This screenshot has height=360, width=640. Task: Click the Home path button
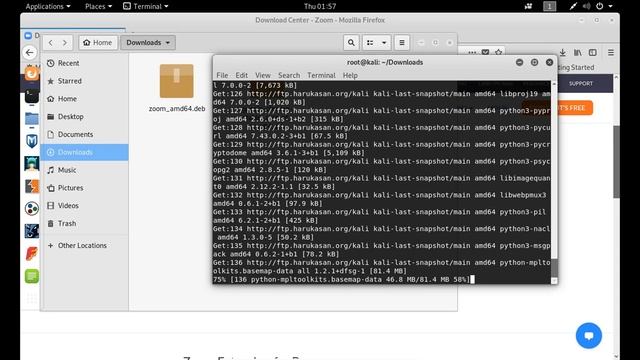pos(98,42)
